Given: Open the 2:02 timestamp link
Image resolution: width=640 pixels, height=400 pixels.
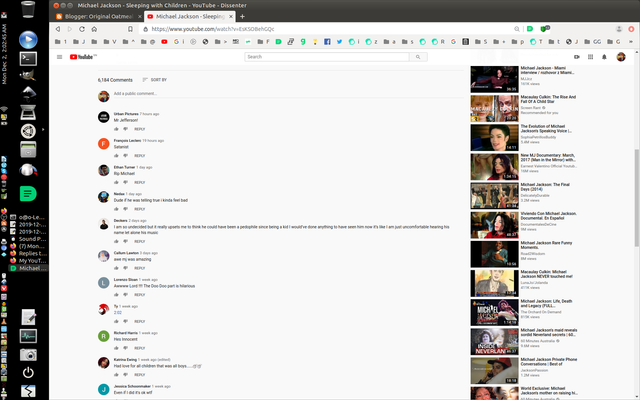Looking at the screenshot, I should [118, 313].
